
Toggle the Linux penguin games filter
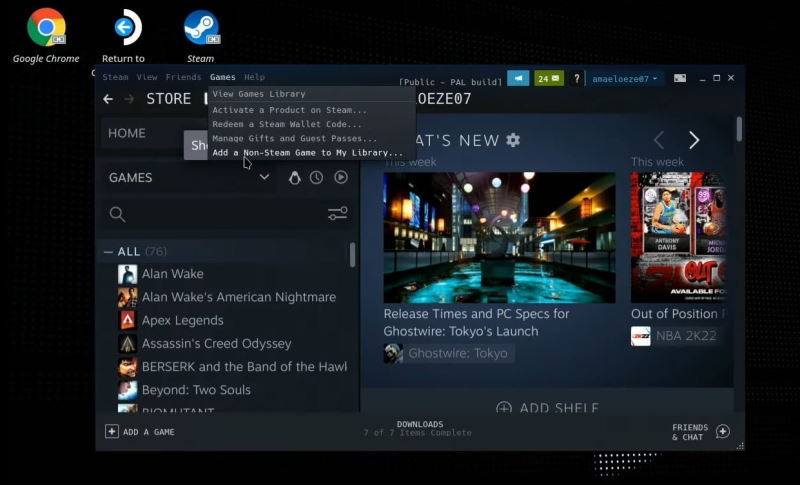click(294, 177)
